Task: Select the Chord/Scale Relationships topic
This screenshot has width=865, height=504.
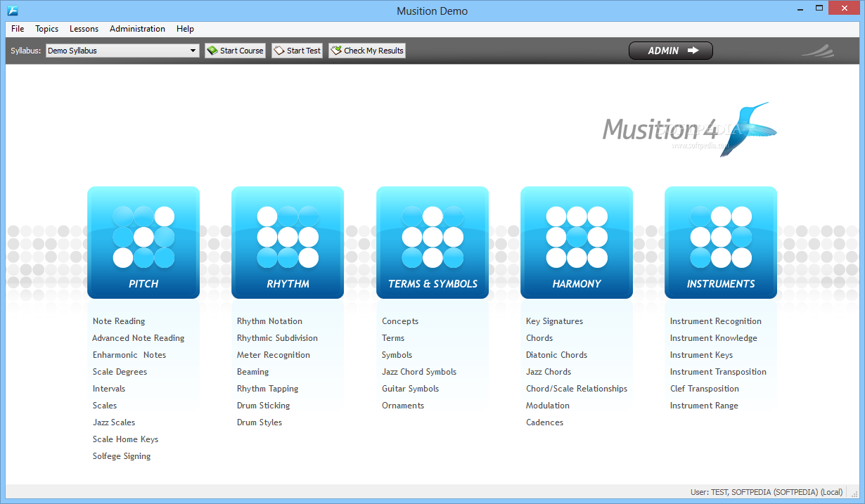Action: (577, 389)
